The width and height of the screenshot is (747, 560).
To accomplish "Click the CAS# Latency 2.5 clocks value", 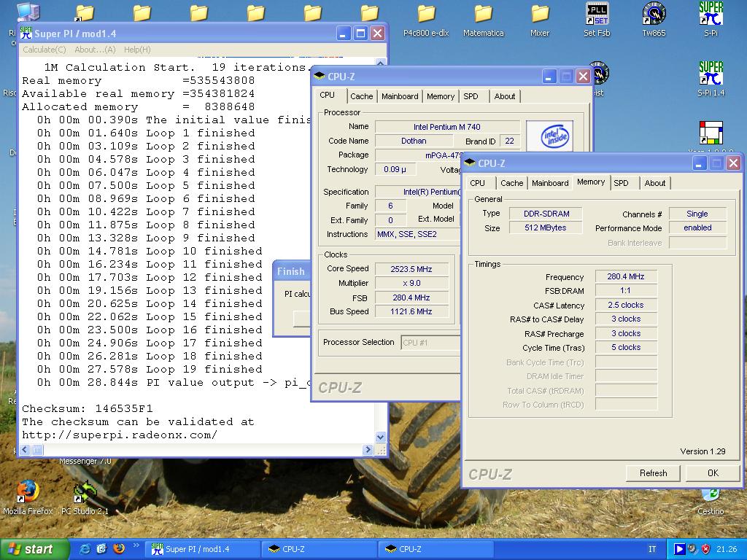I will pyautogui.click(x=625, y=305).
